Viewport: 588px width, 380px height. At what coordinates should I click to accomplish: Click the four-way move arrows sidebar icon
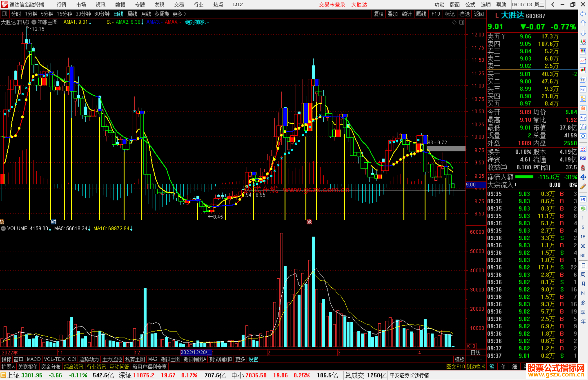point(583,177)
